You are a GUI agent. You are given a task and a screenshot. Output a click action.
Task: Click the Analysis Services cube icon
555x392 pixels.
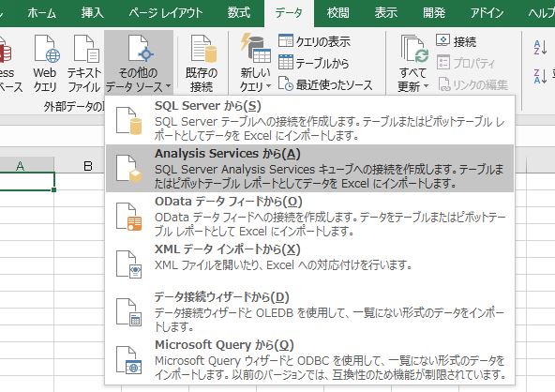[x=129, y=169]
